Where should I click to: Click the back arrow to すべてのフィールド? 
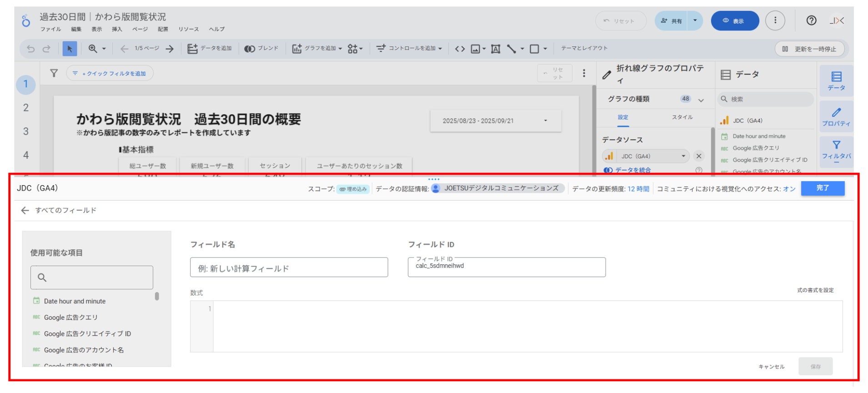[25, 210]
